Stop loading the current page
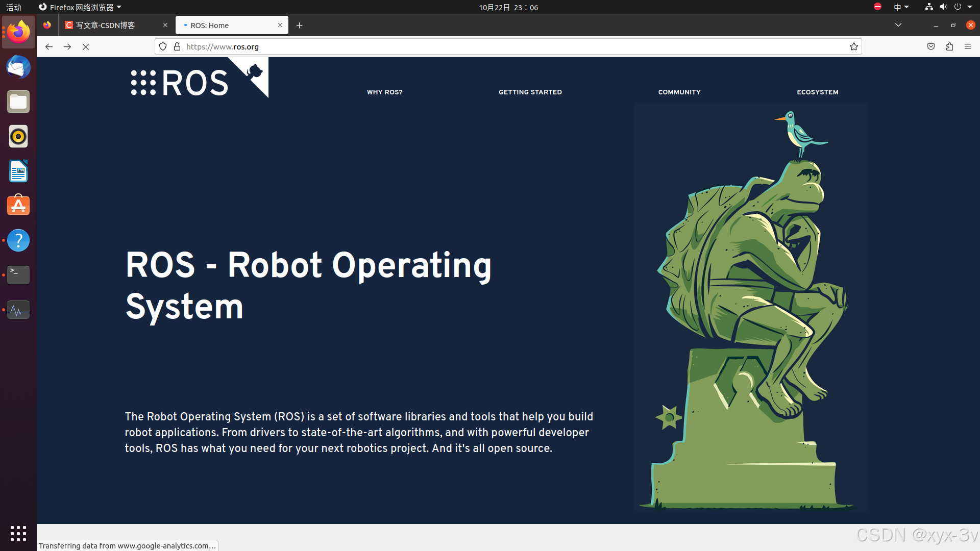980x551 pixels. (x=86, y=46)
